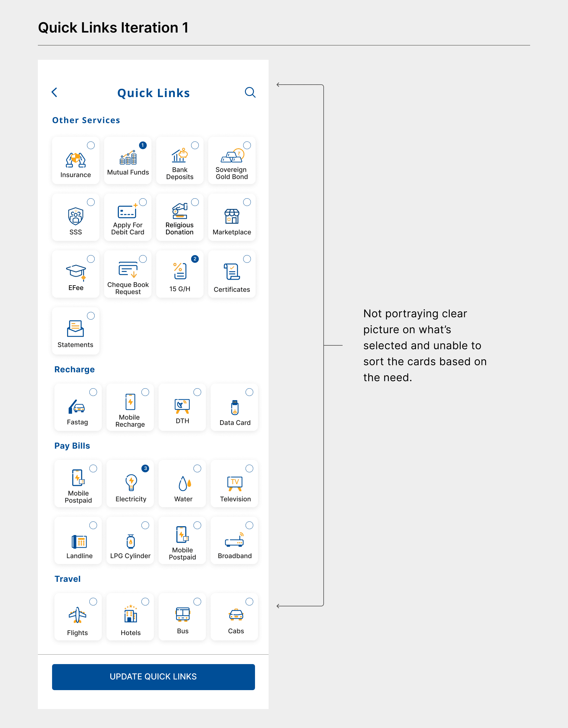Tap the Hotels card label
Image resolution: width=568 pixels, height=728 pixels.
pos(130,633)
